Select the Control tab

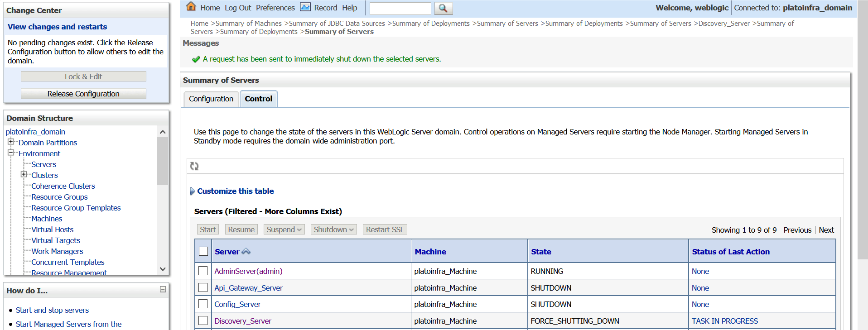tap(259, 99)
